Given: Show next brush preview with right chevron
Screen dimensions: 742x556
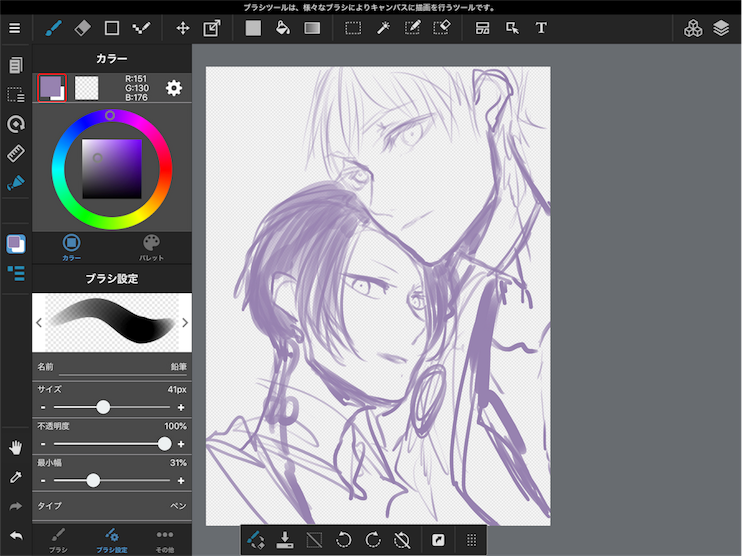Looking at the screenshot, I should click(185, 323).
